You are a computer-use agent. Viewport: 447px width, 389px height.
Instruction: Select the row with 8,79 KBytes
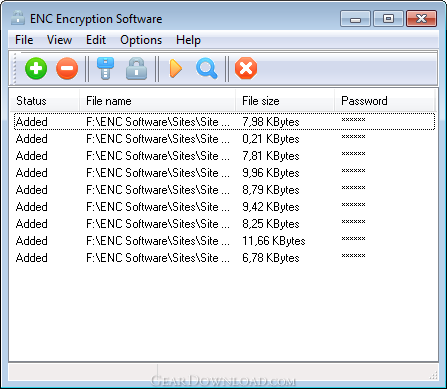point(224,190)
